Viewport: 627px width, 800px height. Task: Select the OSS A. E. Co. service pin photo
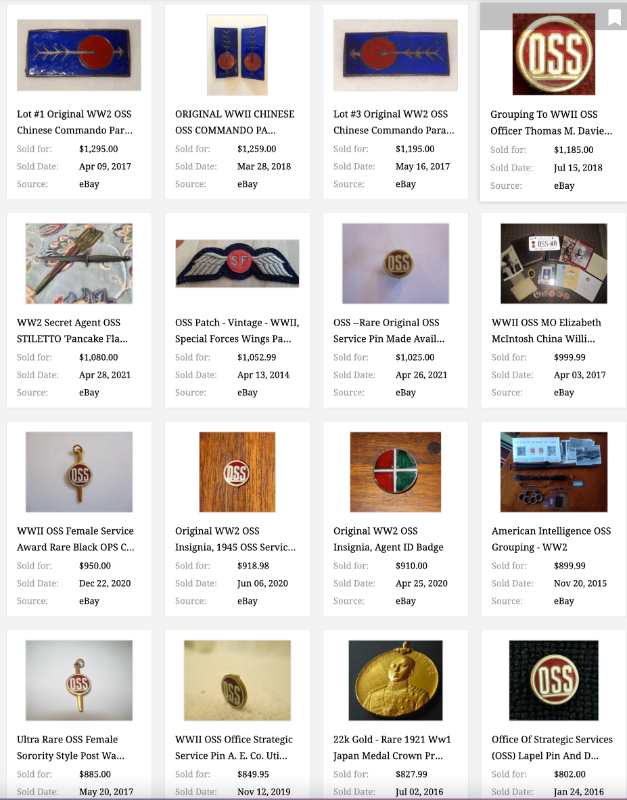coord(237,680)
